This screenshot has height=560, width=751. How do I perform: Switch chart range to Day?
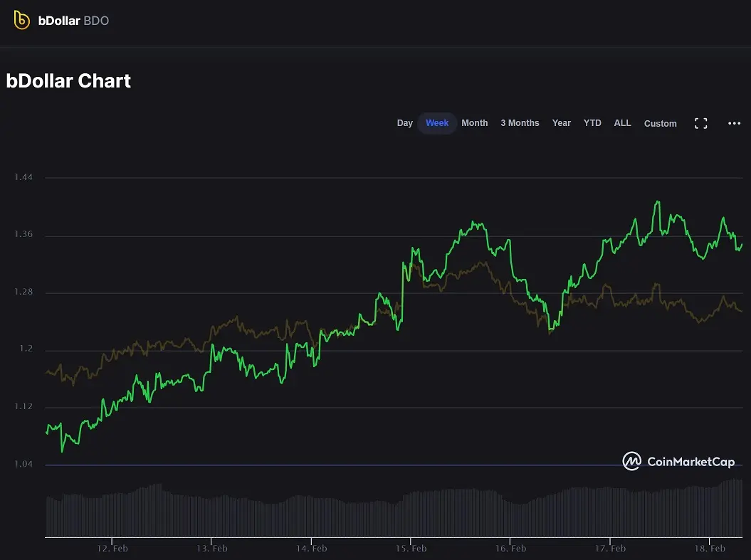click(x=405, y=123)
